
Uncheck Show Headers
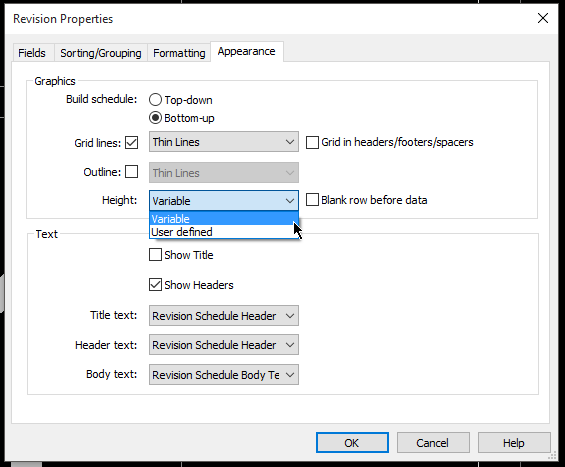pyautogui.click(x=155, y=285)
